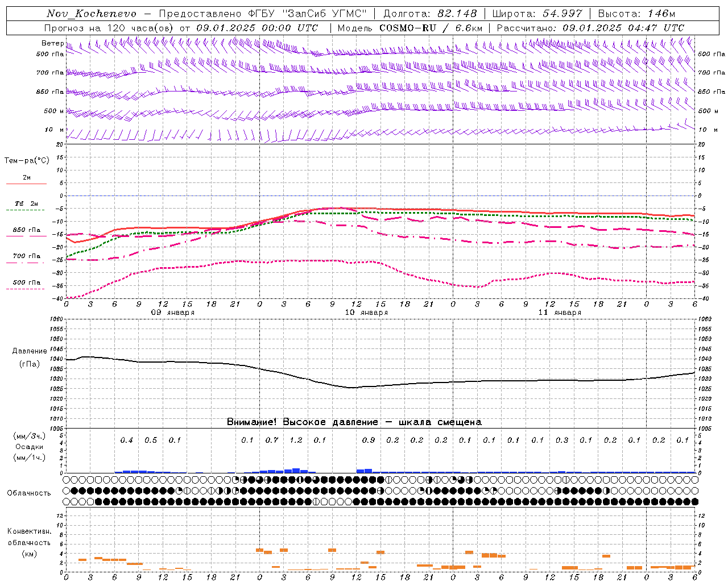Click '850 гПа' temperature legend entry
This screenshot has height=582, width=728.
[x=26, y=230]
